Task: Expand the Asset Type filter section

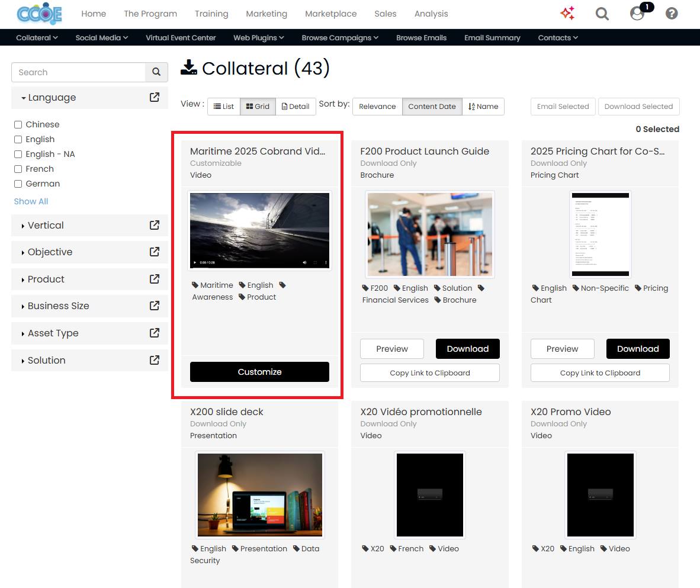Action: [x=50, y=333]
